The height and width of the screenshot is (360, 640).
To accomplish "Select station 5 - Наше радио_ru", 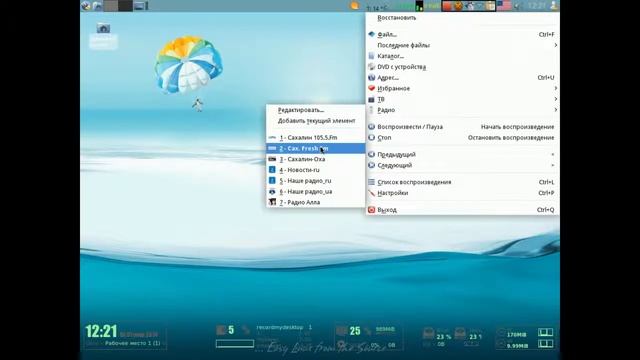I will pyautogui.click(x=316, y=181).
